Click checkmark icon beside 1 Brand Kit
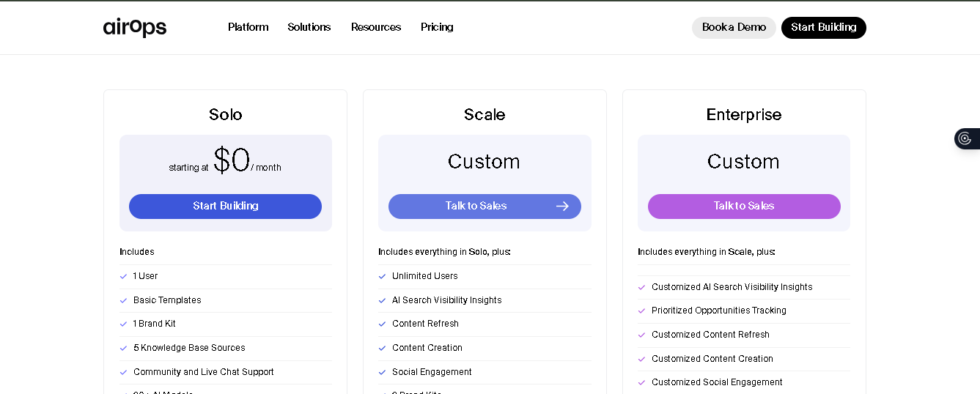The height and width of the screenshot is (394, 980). 123,324
